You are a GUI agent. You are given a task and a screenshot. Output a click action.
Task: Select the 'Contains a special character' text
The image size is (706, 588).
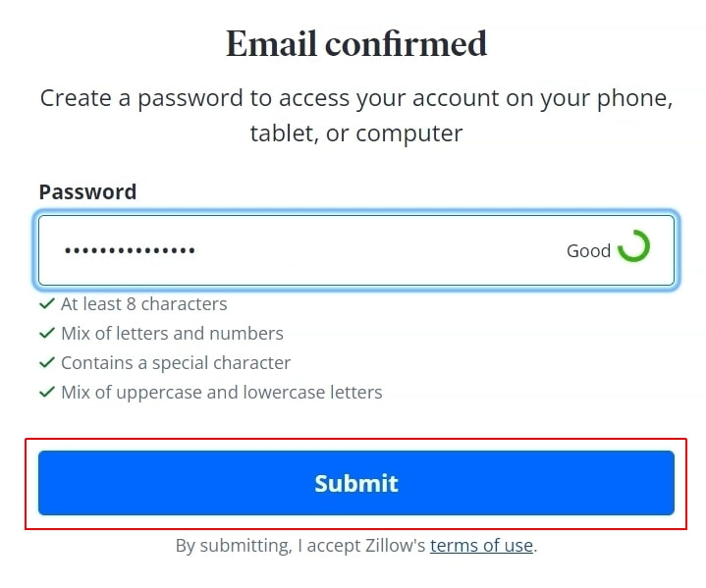point(176,363)
